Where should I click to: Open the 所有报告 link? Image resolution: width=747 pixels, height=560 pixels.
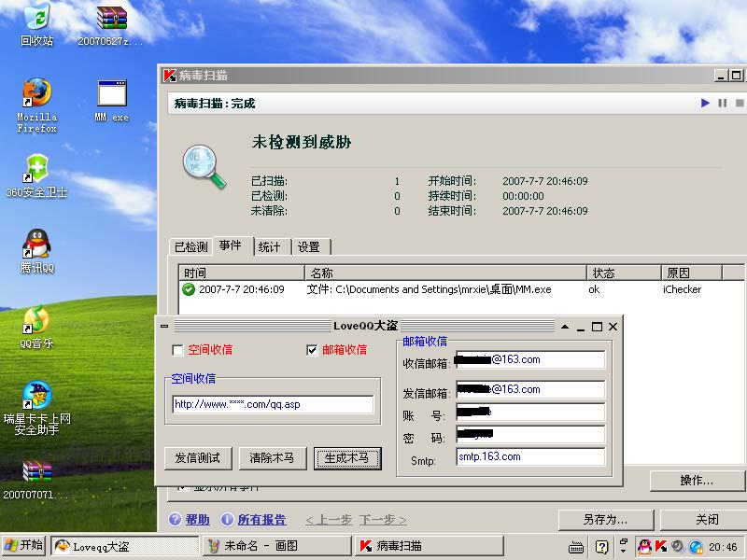[x=261, y=520]
